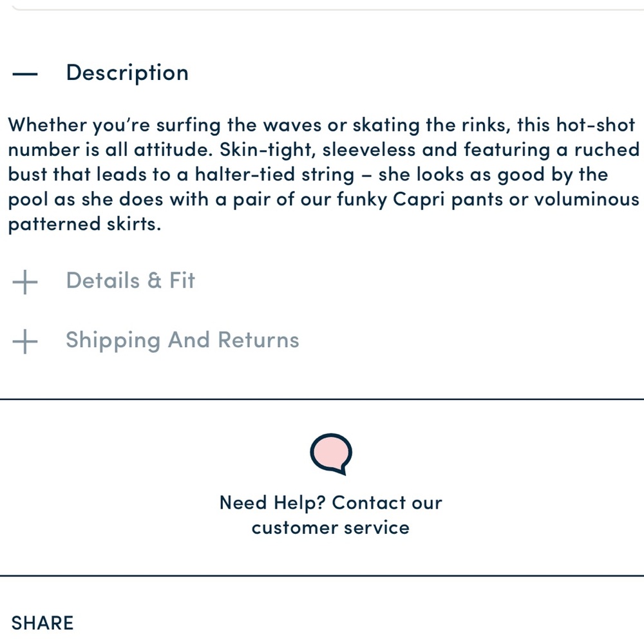Collapse Description using the minus icon
The height and width of the screenshot is (644, 644).
click(x=25, y=74)
